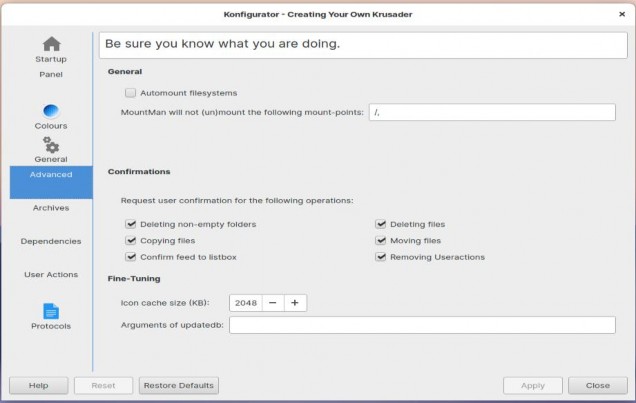Enable Automount filesystems checkbox
Viewport: 636px width, 403px height.
click(130, 93)
